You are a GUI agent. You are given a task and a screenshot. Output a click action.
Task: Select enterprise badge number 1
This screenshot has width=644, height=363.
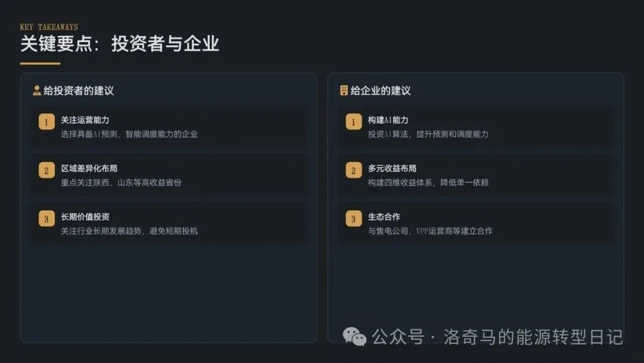coord(354,122)
